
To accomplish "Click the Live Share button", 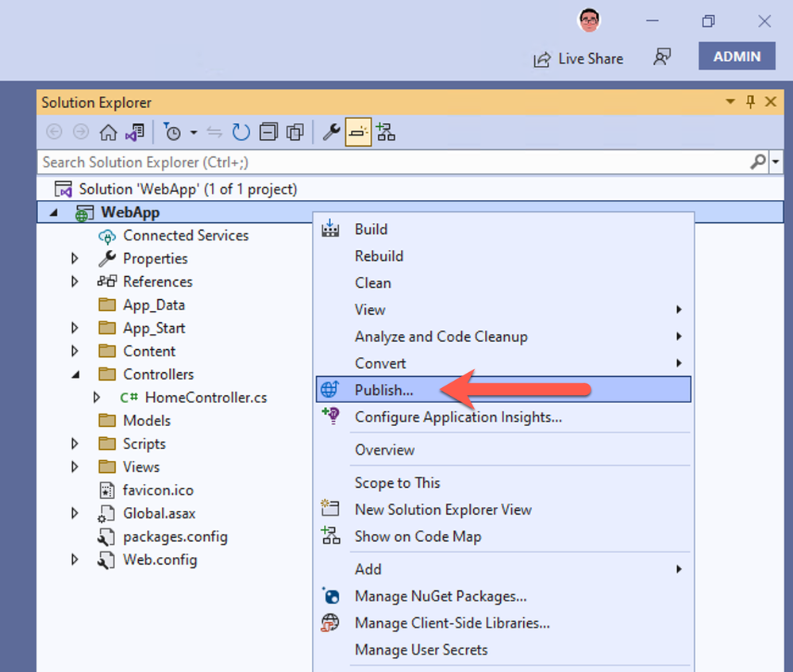I will click(579, 59).
